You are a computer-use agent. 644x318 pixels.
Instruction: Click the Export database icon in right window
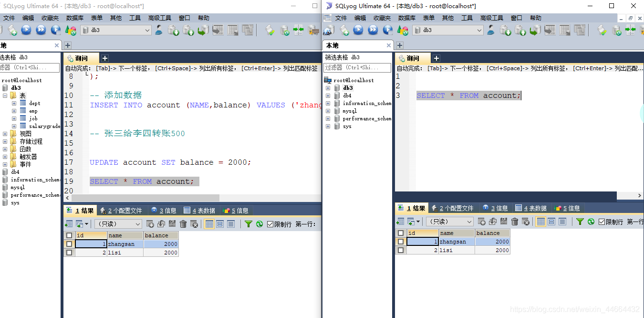[520, 30]
